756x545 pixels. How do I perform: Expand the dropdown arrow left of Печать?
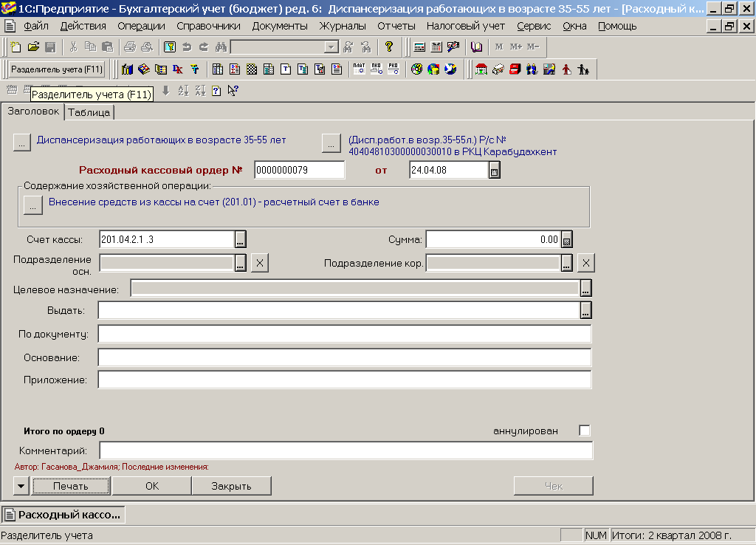pyautogui.click(x=21, y=486)
